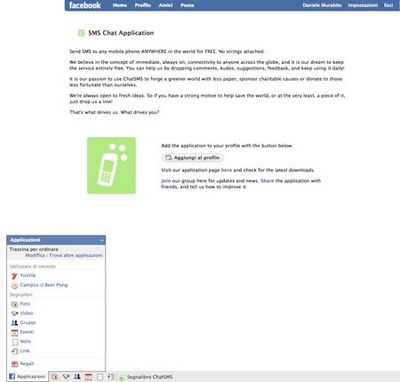Open Campus U Beer Pong application
This screenshot has width=400, height=382.
44,285
